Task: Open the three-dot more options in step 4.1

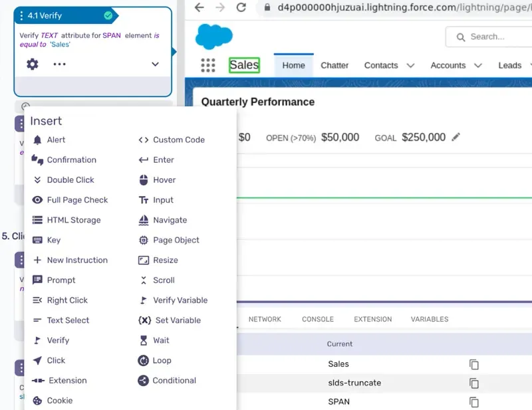Action: 59,64
